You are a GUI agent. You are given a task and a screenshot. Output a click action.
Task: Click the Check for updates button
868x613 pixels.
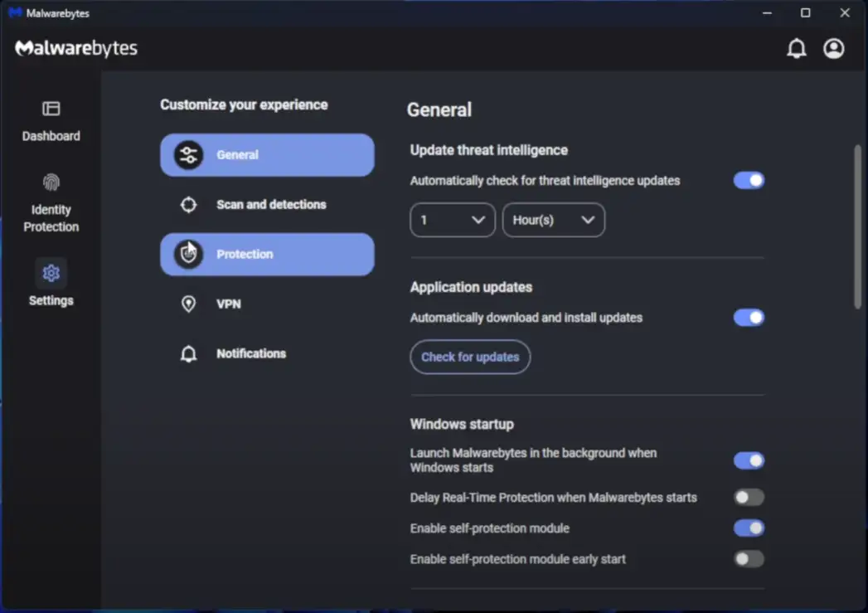point(470,358)
